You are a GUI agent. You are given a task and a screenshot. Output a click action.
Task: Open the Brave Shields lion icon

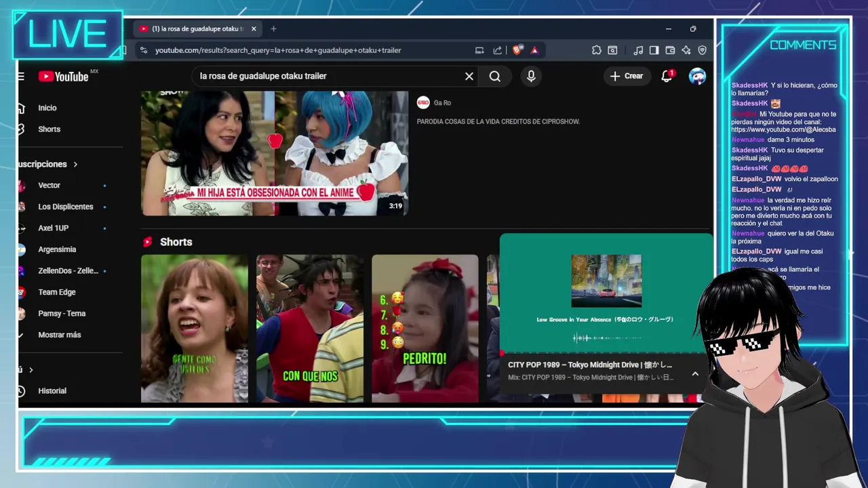pyautogui.click(x=517, y=50)
